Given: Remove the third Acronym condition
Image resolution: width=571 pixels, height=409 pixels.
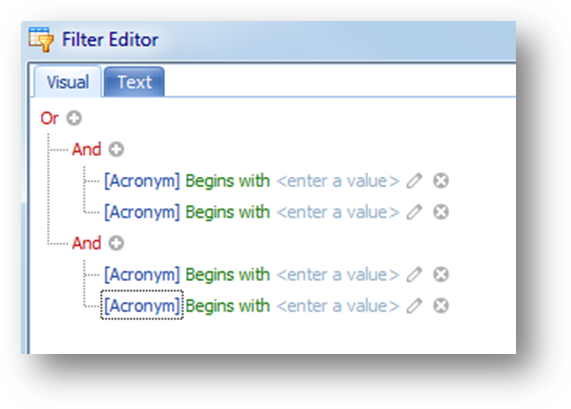Looking at the screenshot, I should [x=441, y=274].
